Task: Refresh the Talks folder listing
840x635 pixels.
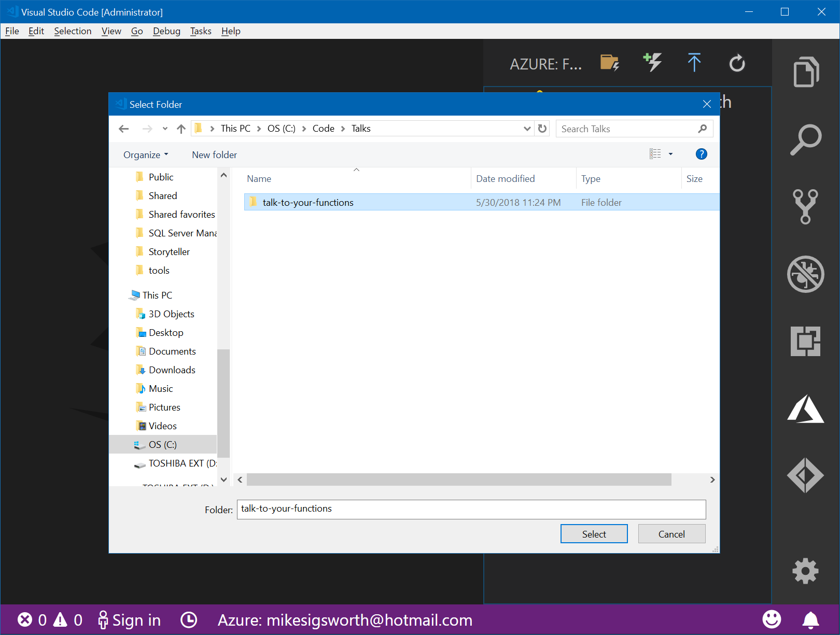Action: click(x=542, y=128)
